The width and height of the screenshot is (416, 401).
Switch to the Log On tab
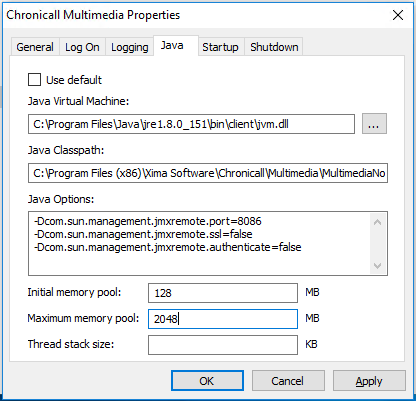point(82,47)
